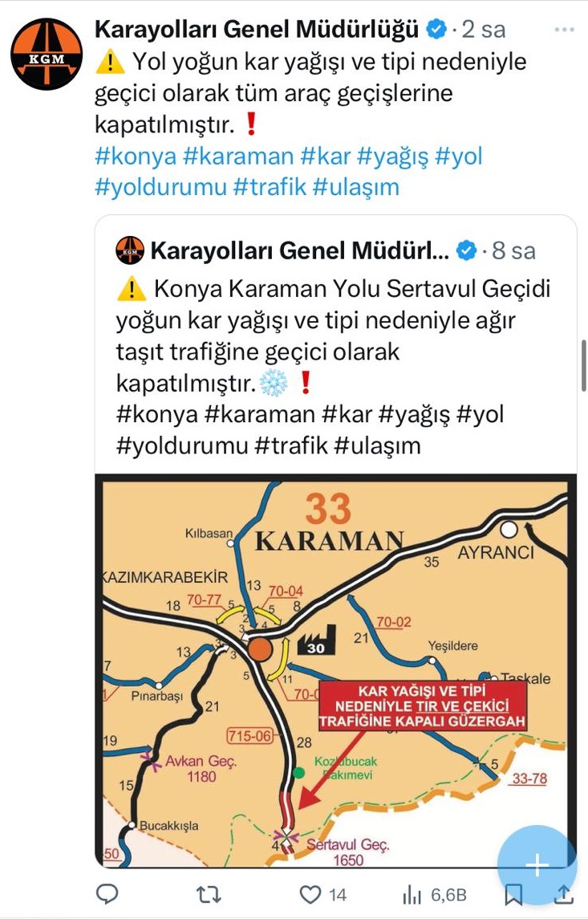Screen dimensions: 588x919
Task: Open three-dot more options menu
Action: click(564, 30)
